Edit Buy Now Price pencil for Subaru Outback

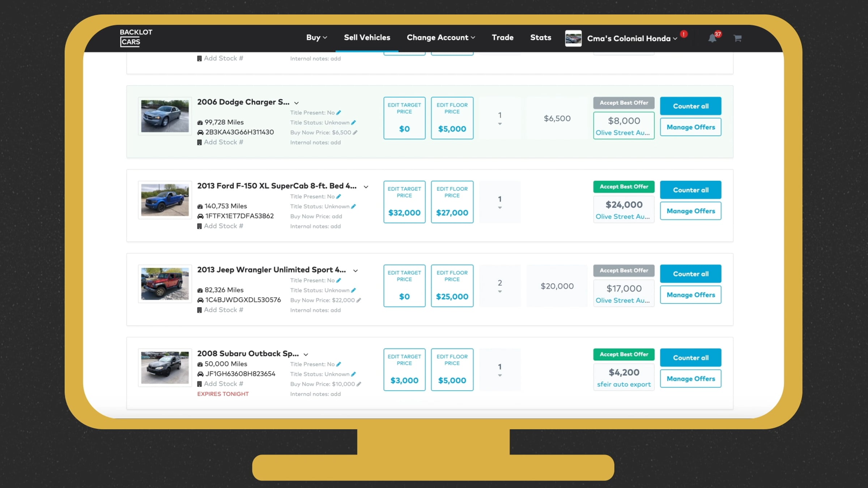[x=359, y=384]
